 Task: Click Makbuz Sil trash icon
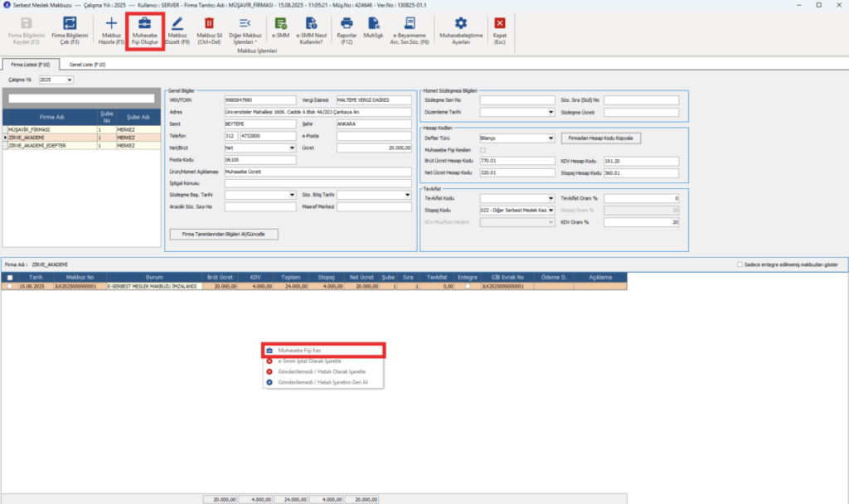click(x=209, y=23)
